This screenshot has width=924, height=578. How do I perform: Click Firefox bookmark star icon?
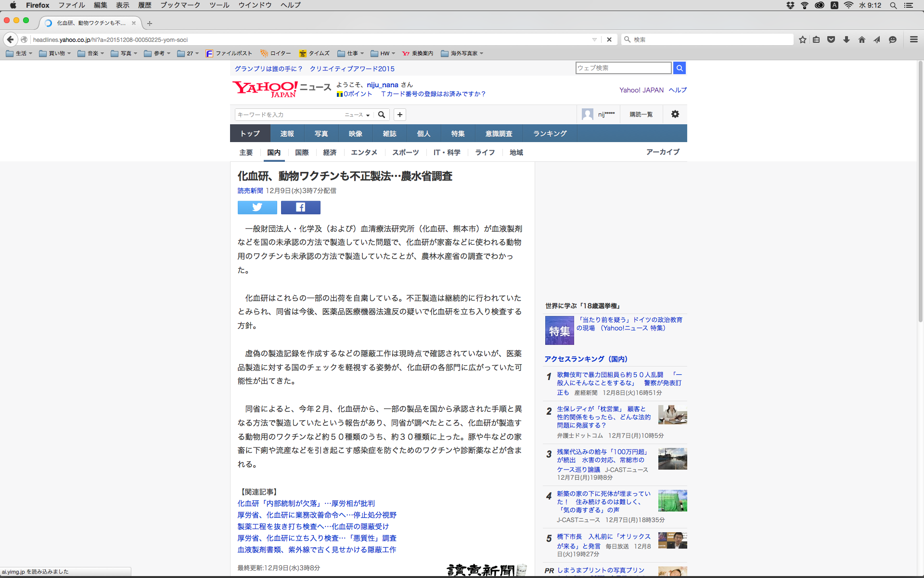pos(802,39)
